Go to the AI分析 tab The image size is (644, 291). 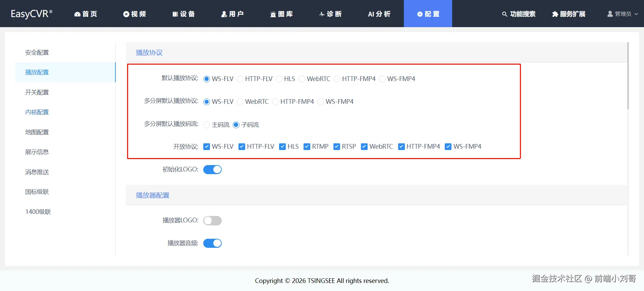coord(379,14)
